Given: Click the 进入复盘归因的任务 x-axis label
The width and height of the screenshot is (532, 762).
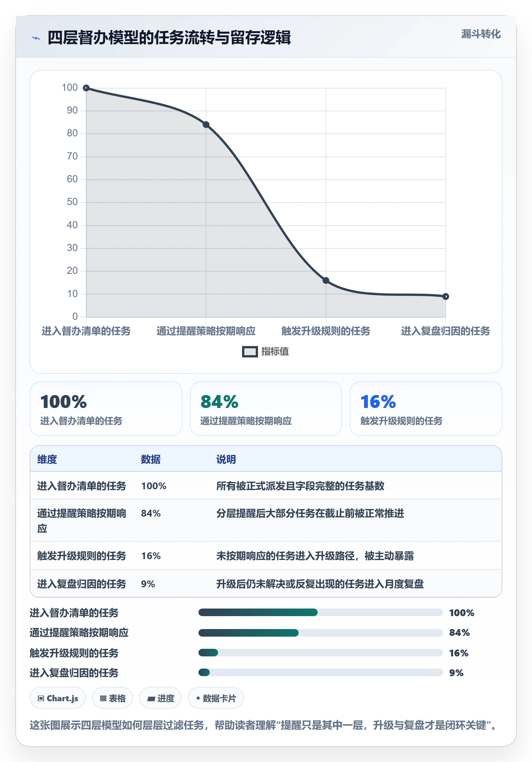Looking at the screenshot, I should pos(445,331).
